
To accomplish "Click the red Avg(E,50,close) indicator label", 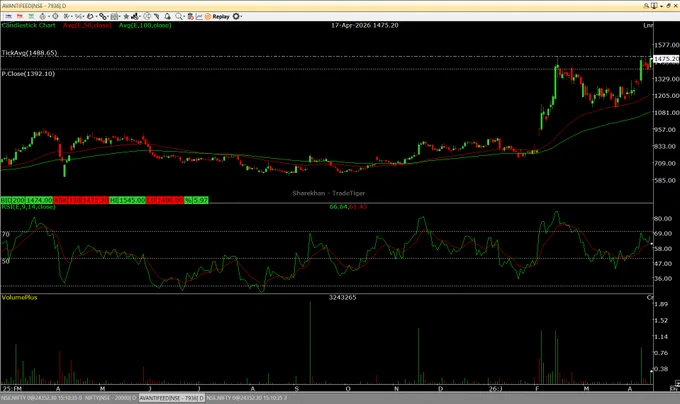I will [87, 25].
